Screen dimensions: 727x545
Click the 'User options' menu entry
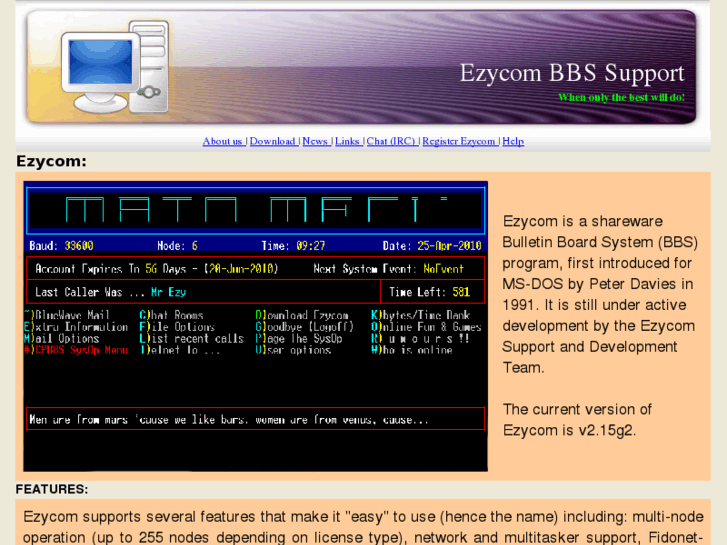293,350
